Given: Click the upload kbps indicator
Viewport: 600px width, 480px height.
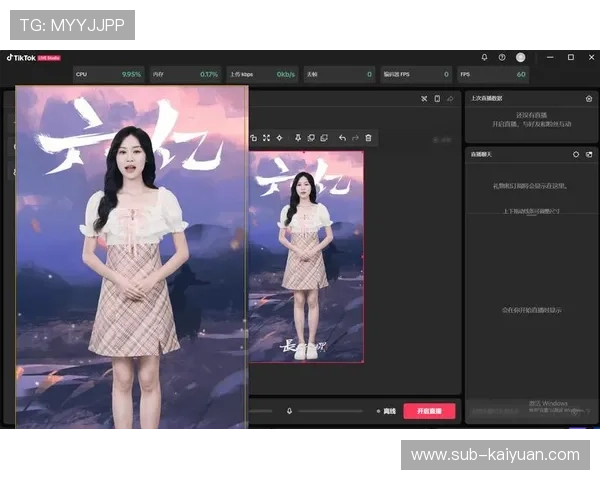Looking at the screenshot, I should point(262,74).
